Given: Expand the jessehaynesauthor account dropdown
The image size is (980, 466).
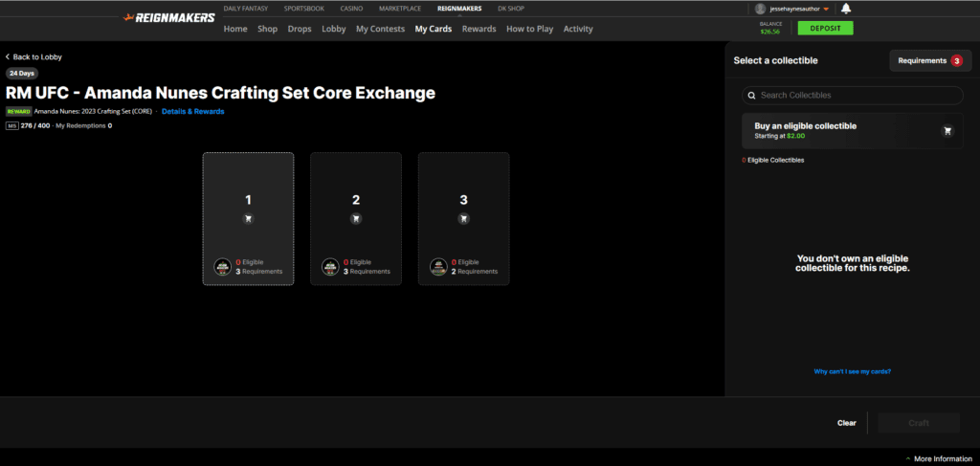Looking at the screenshot, I should (x=826, y=10).
